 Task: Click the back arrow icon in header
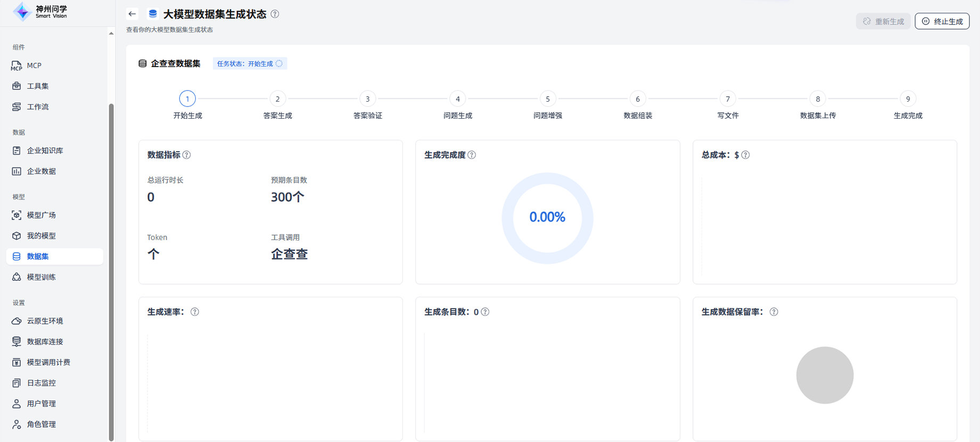[132, 14]
